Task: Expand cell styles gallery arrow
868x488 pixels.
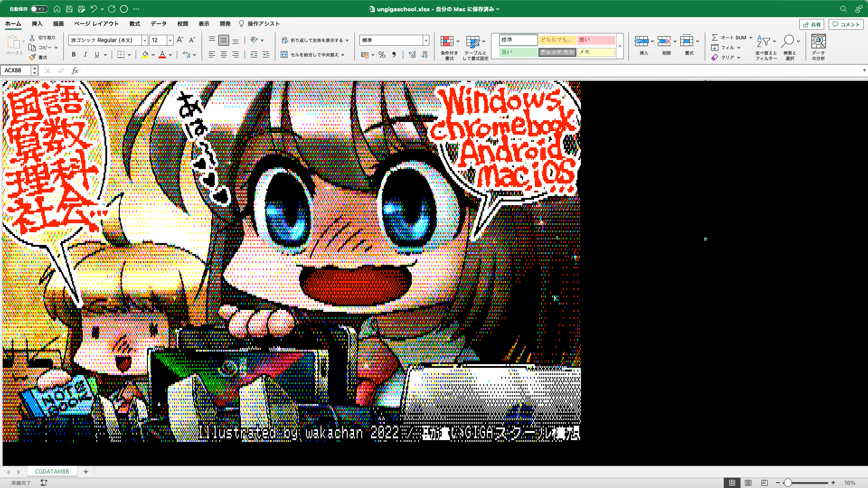Action: pyautogui.click(x=620, y=46)
